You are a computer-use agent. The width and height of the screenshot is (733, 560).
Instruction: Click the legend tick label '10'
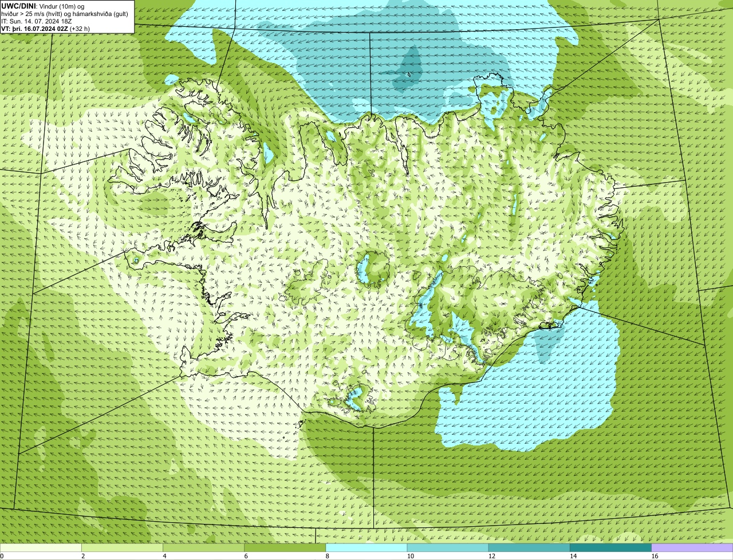point(410,556)
